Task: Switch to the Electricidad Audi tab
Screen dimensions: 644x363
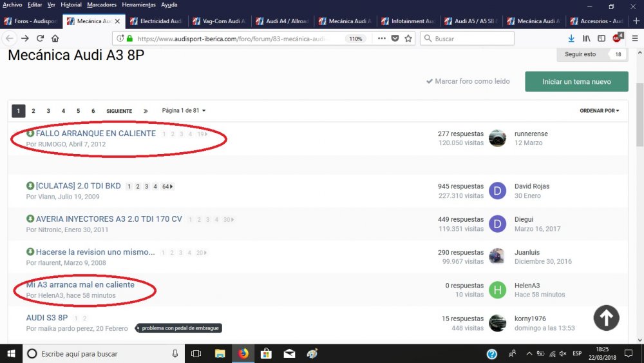Action: (x=156, y=21)
